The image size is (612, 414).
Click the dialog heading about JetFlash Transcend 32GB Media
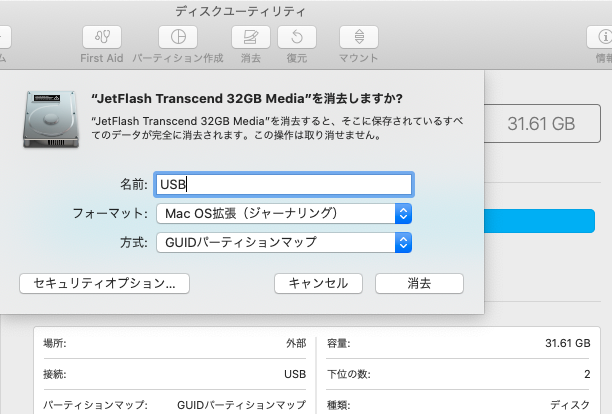coord(247,98)
